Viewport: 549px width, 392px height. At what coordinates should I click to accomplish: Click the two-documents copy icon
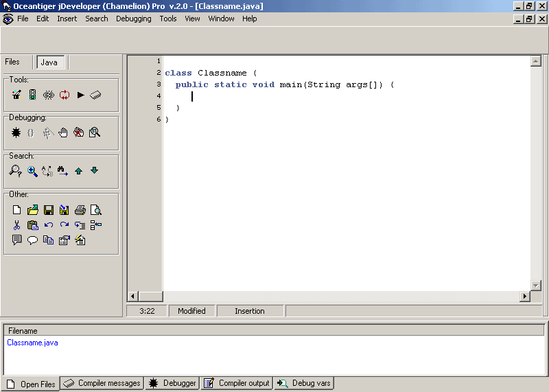click(x=48, y=240)
